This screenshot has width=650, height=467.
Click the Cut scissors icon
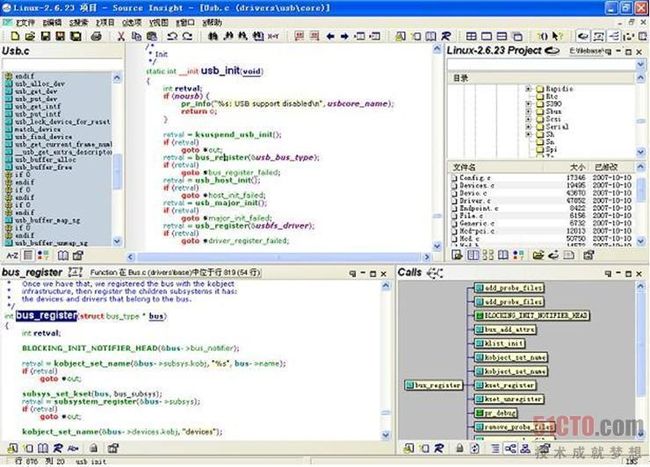pos(121,36)
